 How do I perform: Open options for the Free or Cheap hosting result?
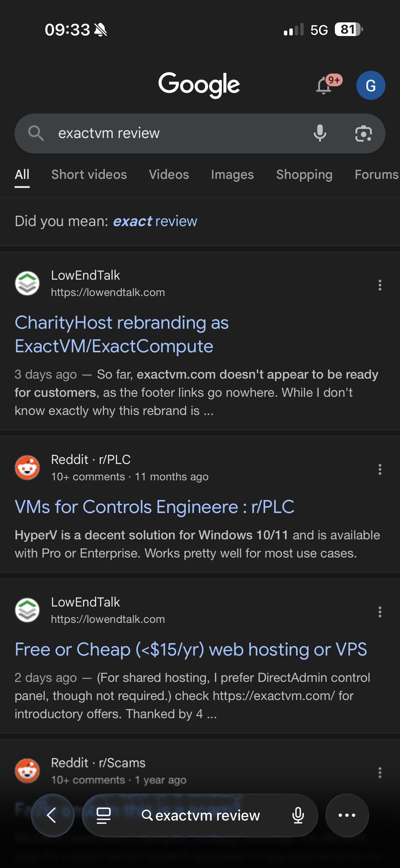pos(380,612)
